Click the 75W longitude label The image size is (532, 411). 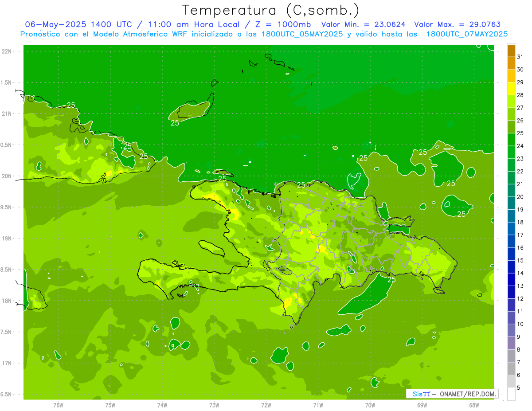pos(110,405)
